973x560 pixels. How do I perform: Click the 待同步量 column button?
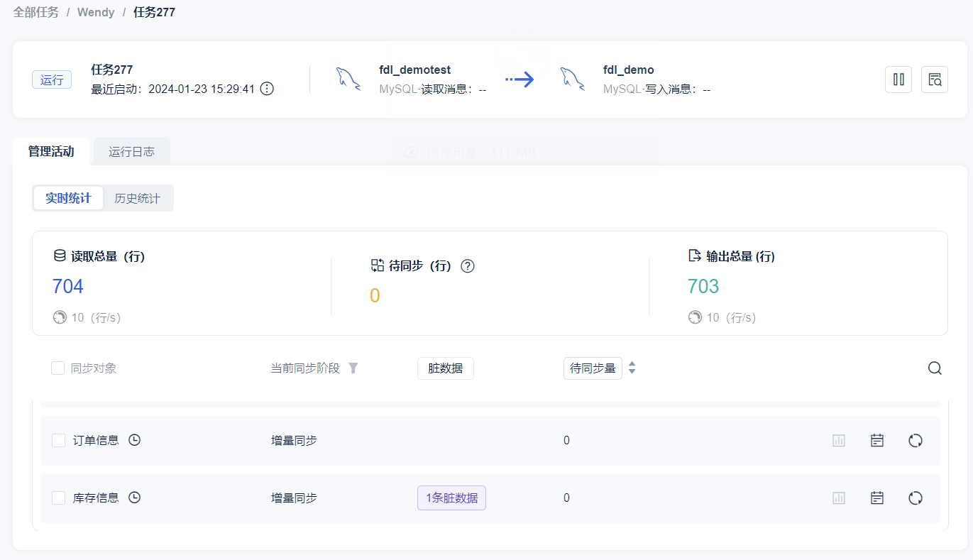pyautogui.click(x=593, y=368)
